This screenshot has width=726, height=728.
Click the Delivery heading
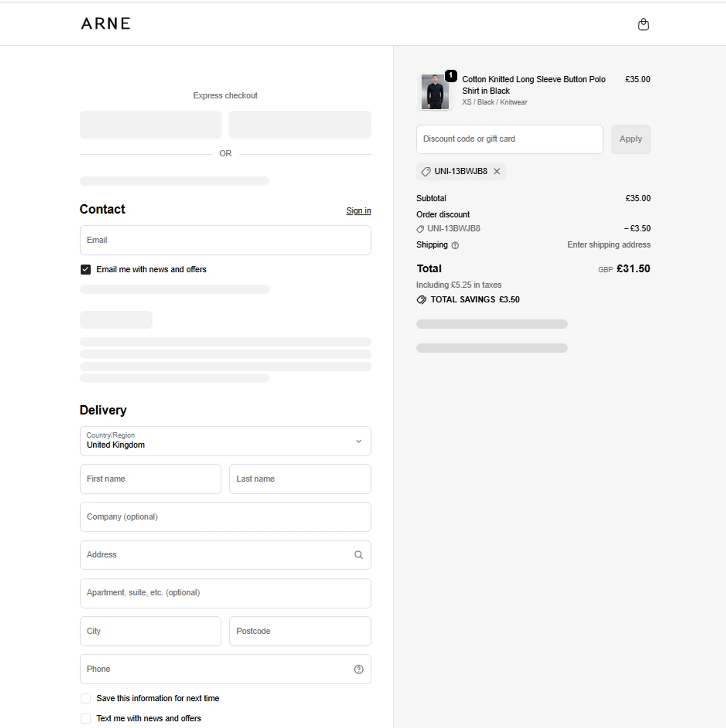(x=103, y=410)
